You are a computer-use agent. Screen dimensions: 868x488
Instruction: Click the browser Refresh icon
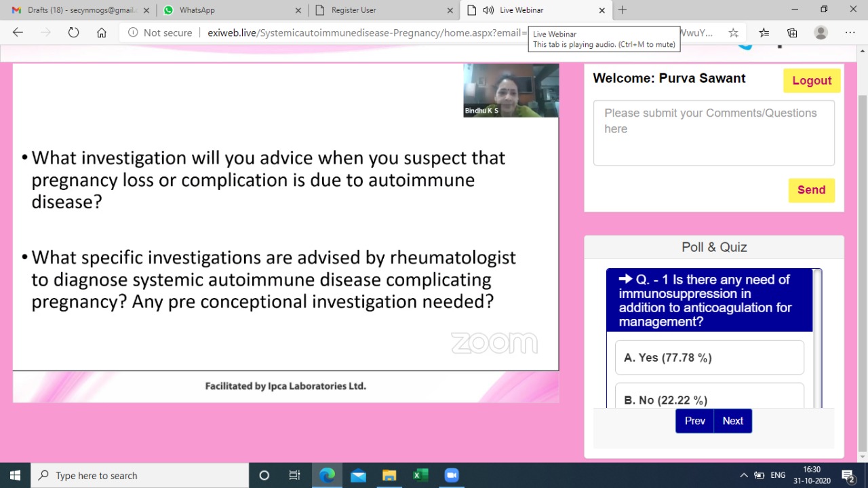pos(73,33)
